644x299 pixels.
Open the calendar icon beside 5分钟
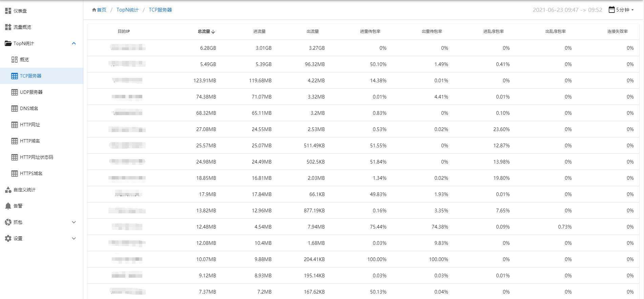(x=611, y=9)
